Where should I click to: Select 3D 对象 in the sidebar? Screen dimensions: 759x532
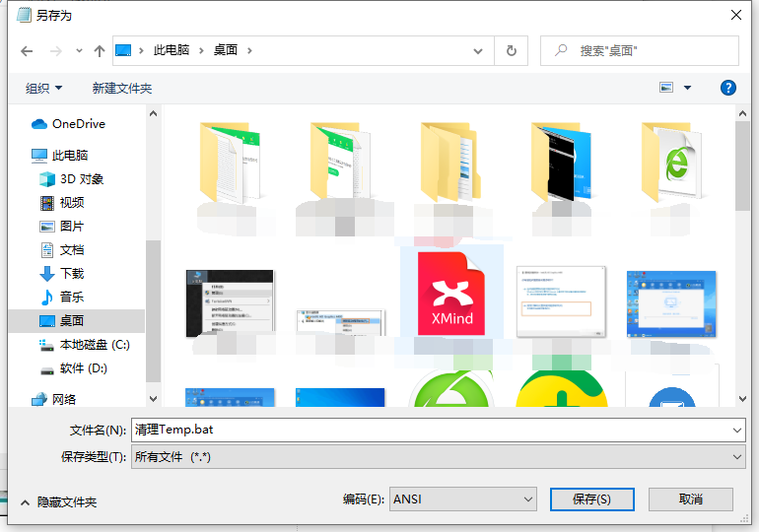point(81,179)
